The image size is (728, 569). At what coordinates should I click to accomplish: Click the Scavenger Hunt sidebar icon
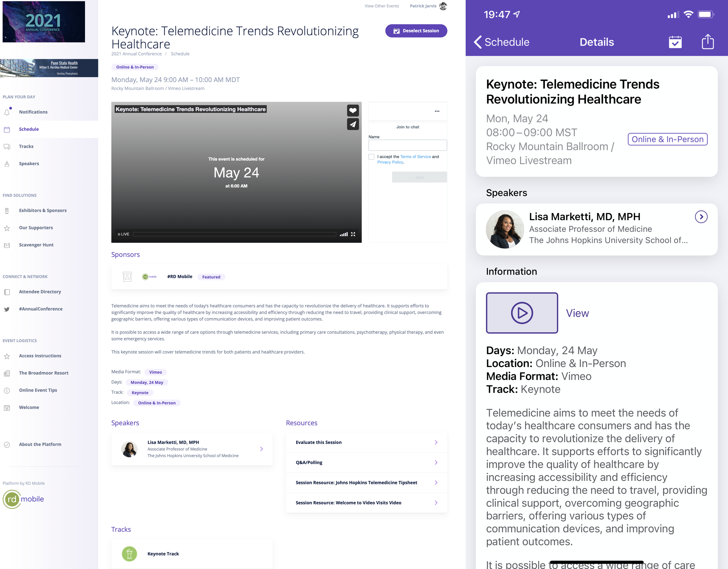(x=7, y=245)
